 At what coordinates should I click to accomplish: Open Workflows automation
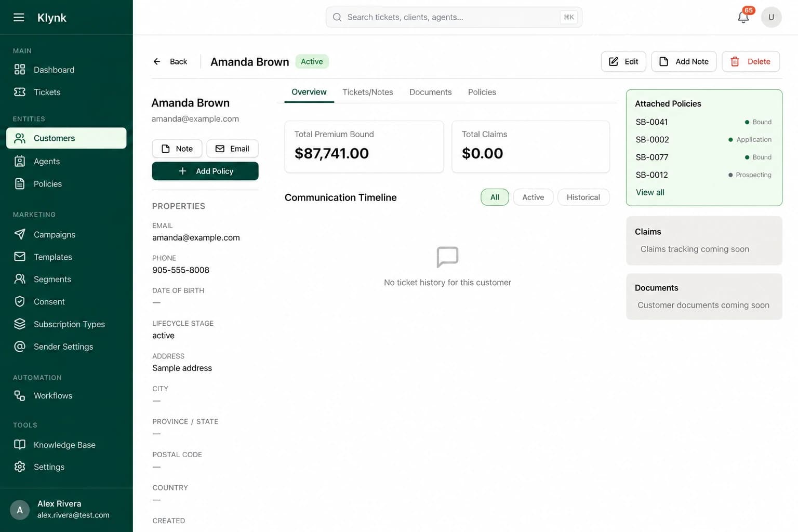tap(66, 395)
